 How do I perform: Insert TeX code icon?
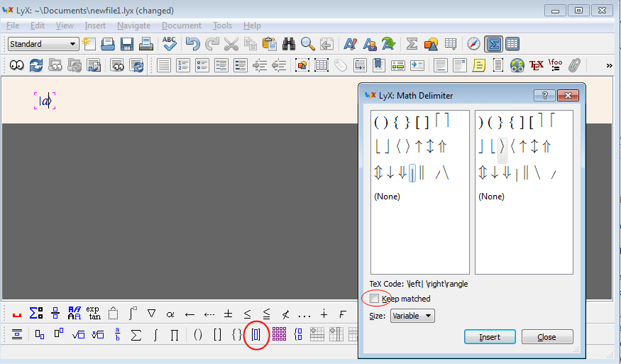537,65
